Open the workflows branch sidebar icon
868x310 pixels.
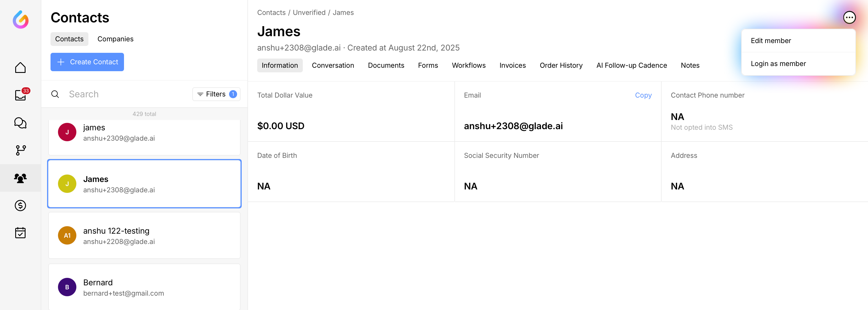[21, 150]
